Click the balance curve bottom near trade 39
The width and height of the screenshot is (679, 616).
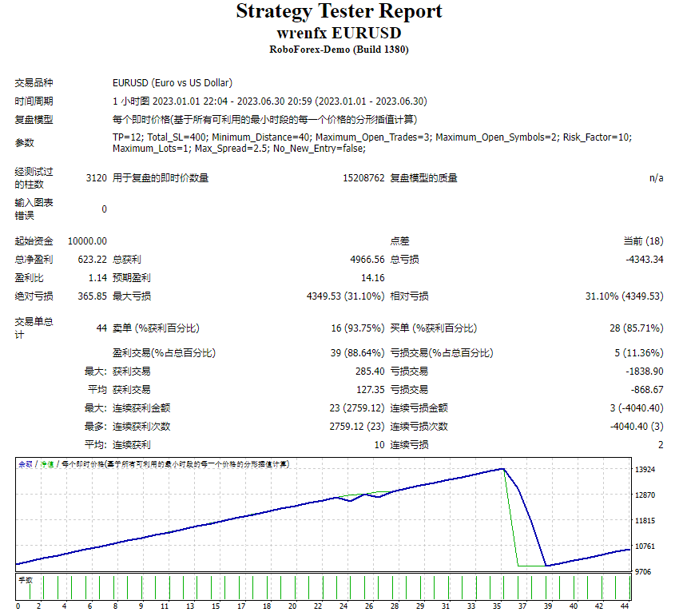(x=546, y=566)
